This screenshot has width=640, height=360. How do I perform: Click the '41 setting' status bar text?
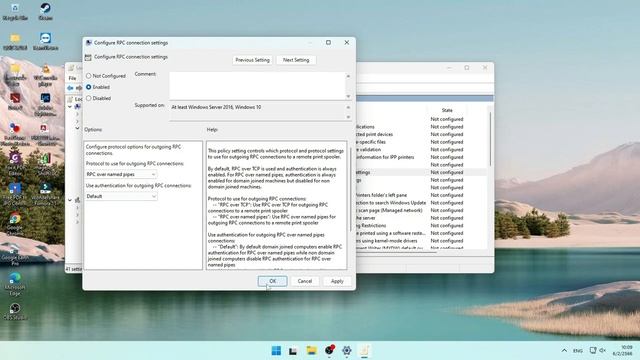click(73, 269)
